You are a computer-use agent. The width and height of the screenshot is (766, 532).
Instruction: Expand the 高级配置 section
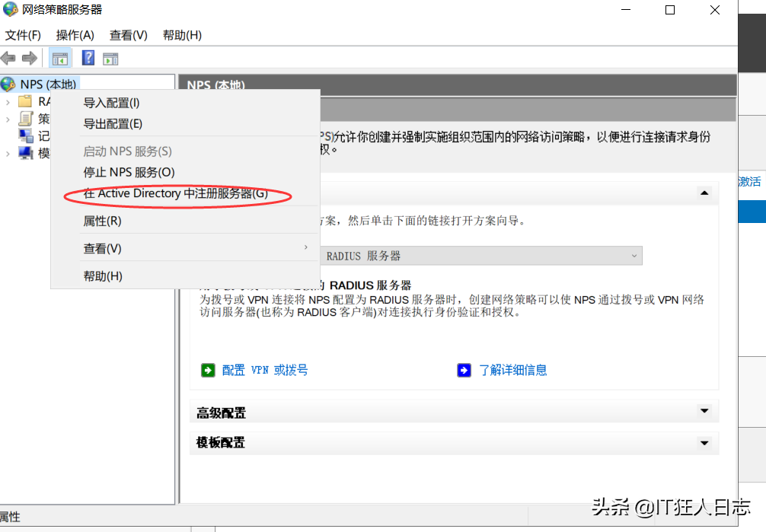(704, 411)
